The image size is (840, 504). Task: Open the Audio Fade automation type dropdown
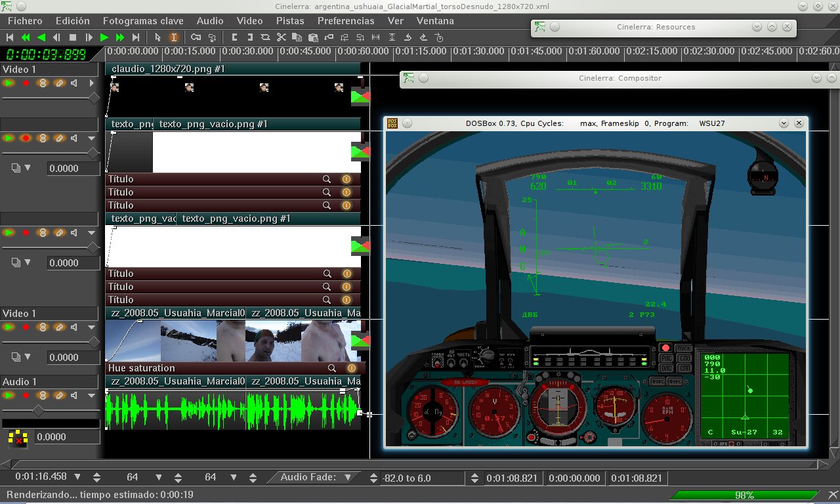click(x=348, y=477)
